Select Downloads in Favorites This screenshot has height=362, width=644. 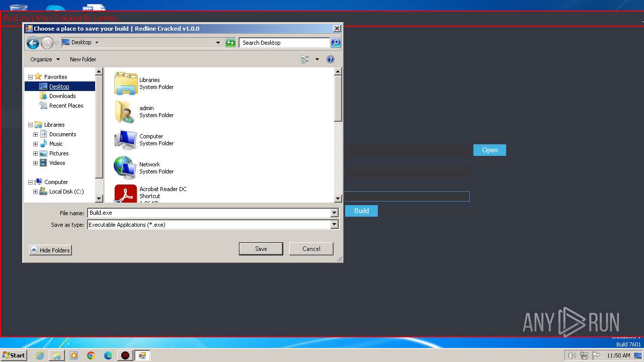point(62,96)
